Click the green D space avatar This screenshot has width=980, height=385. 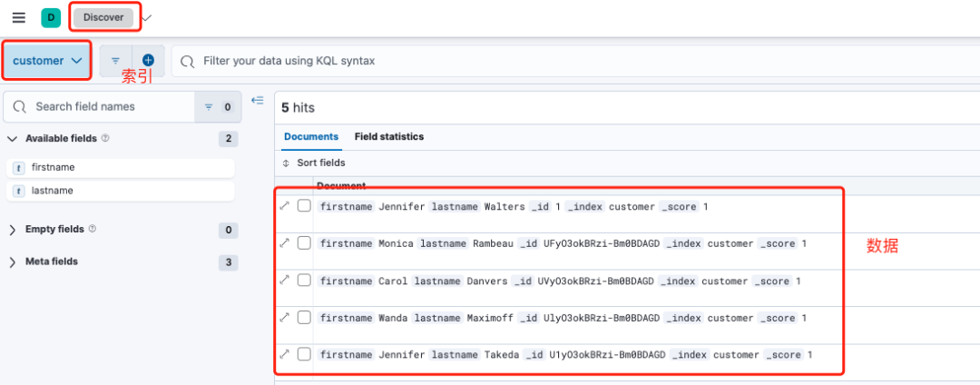click(x=51, y=17)
